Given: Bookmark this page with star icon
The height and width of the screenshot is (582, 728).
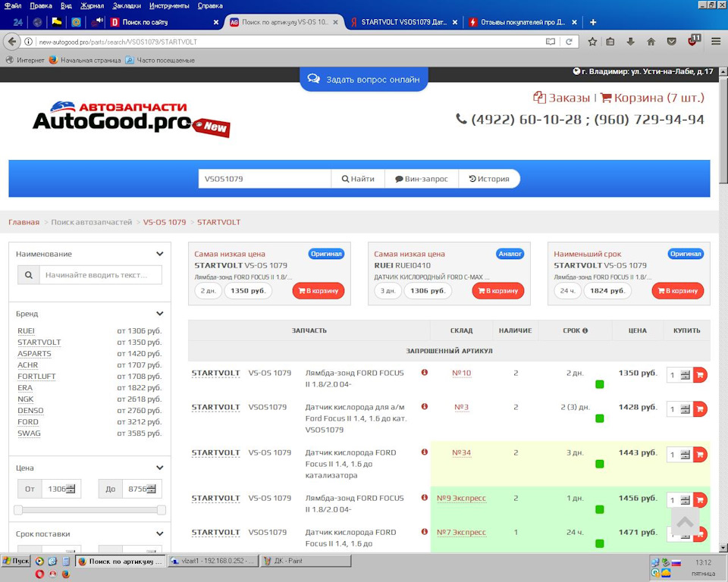Looking at the screenshot, I should point(592,42).
